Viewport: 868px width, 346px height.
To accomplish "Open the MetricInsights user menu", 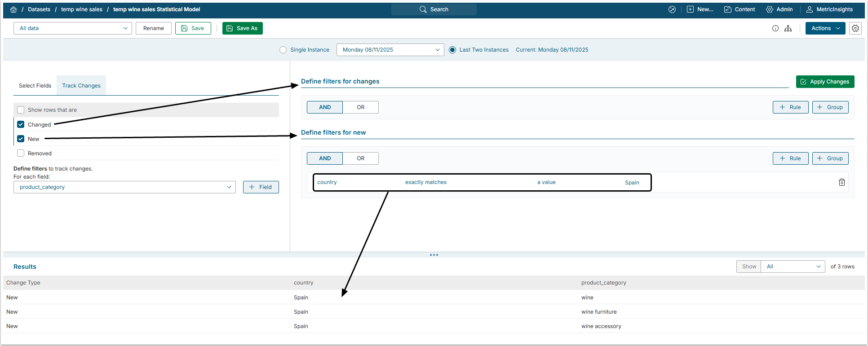I will pos(829,9).
